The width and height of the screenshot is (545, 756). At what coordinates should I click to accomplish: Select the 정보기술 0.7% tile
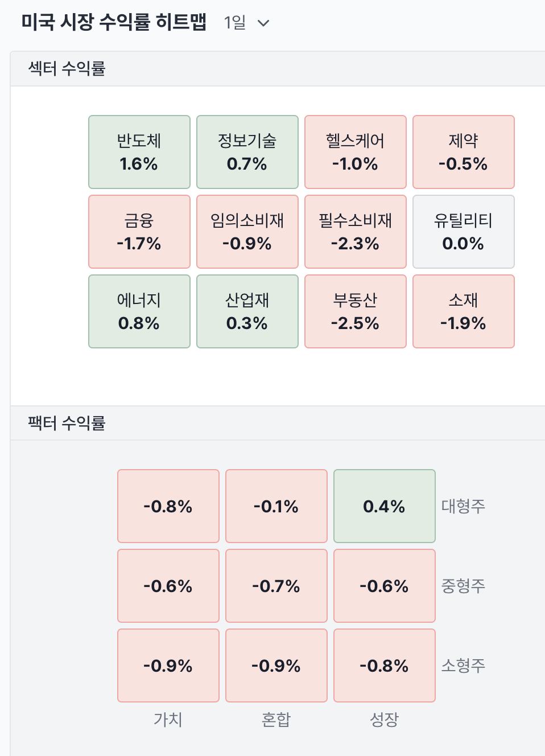click(x=247, y=152)
